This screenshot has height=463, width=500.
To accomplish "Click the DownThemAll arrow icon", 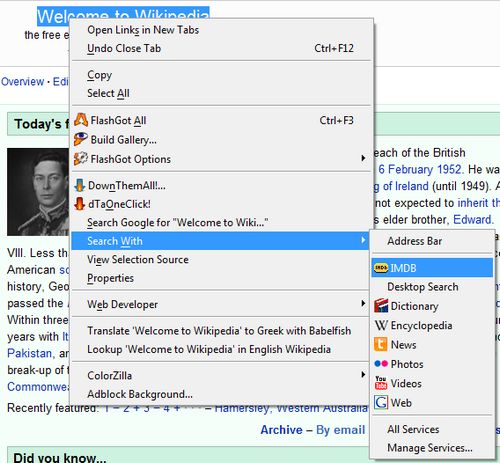I will point(80,185).
